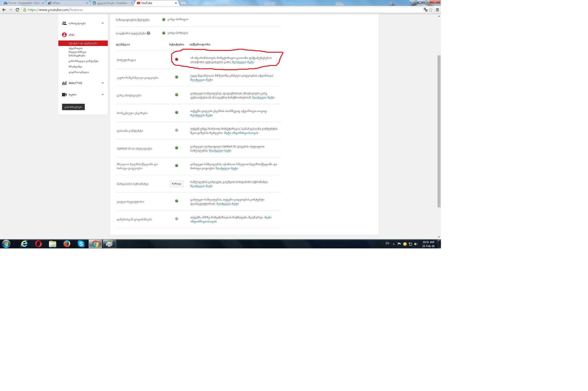Viewport: 588px width, 391px height.
Task: Click enable button for live streaming row
Action: (x=176, y=184)
